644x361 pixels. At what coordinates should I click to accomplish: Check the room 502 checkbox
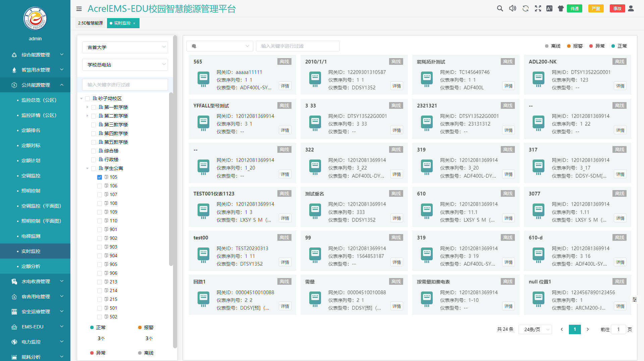100,317
